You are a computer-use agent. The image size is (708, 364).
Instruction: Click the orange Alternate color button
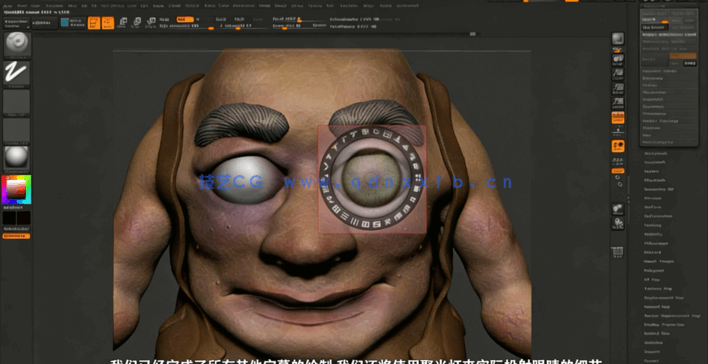16,236
